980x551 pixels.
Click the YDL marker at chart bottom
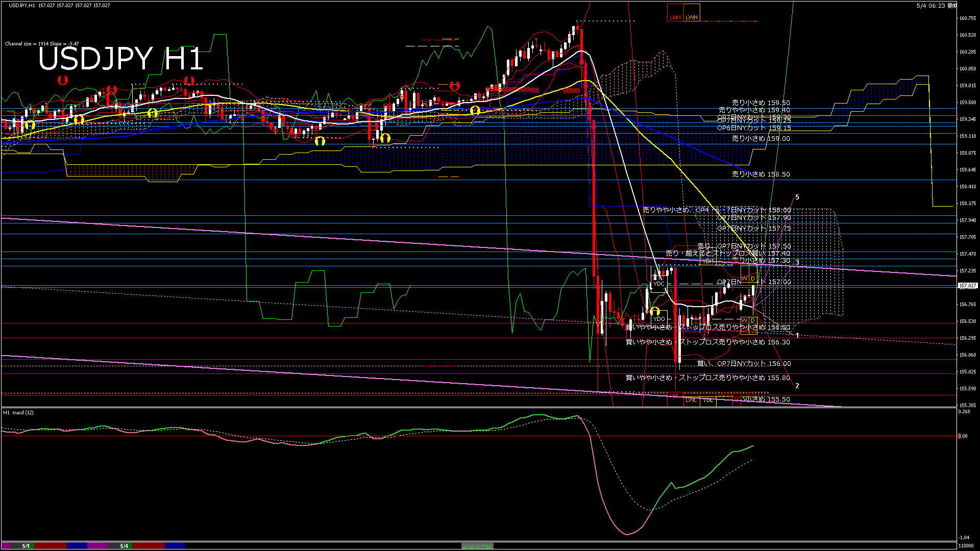point(708,400)
